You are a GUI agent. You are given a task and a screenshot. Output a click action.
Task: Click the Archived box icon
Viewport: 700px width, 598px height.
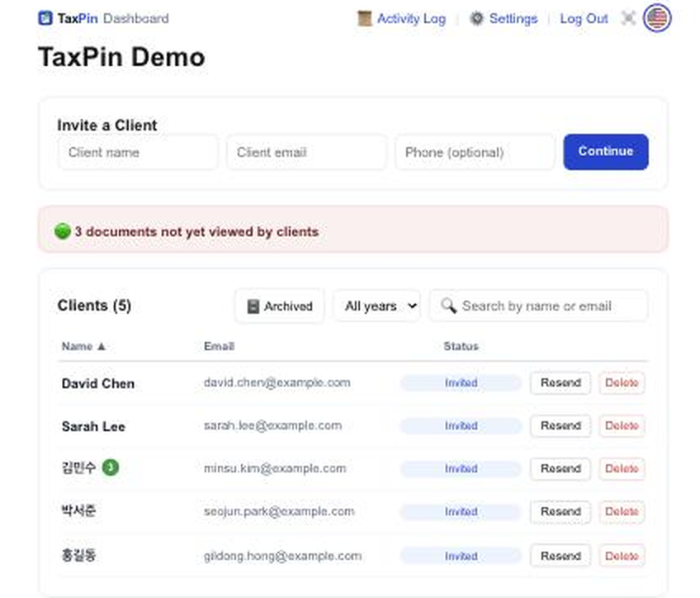click(253, 306)
